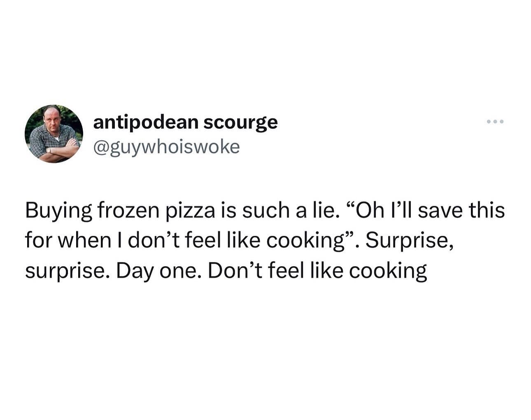Click the @guywhoiswoke handle
The image size is (531, 420).
click(x=166, y=147)
